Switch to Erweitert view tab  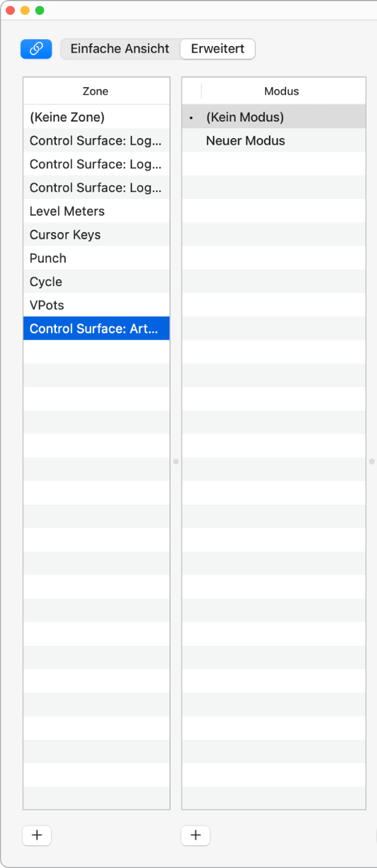coord(217,49)
